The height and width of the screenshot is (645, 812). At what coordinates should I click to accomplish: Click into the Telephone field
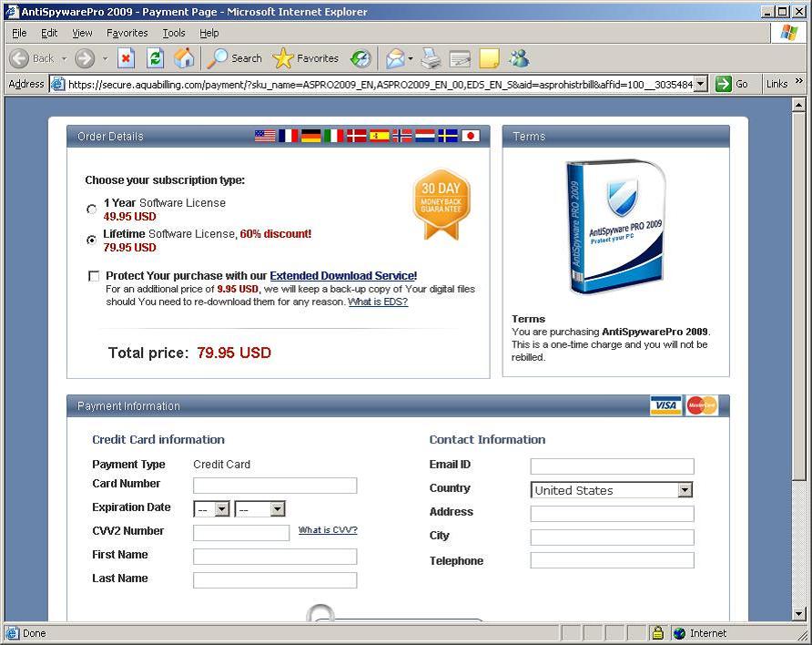[612, 560]
